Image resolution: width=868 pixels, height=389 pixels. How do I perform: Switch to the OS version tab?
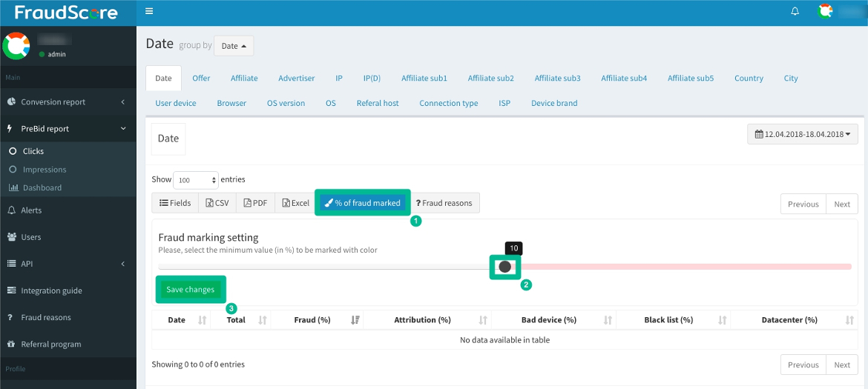click(286, 103)
